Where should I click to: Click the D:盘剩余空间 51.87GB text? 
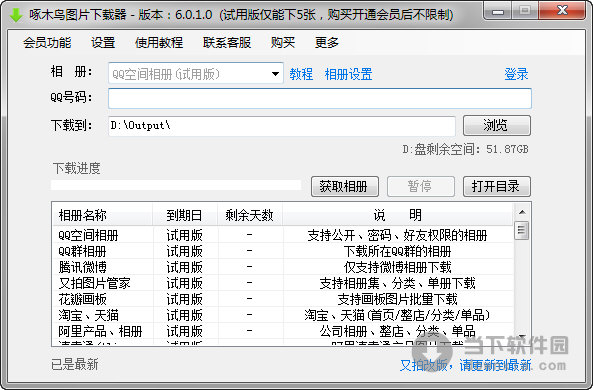tap(465, 149)
